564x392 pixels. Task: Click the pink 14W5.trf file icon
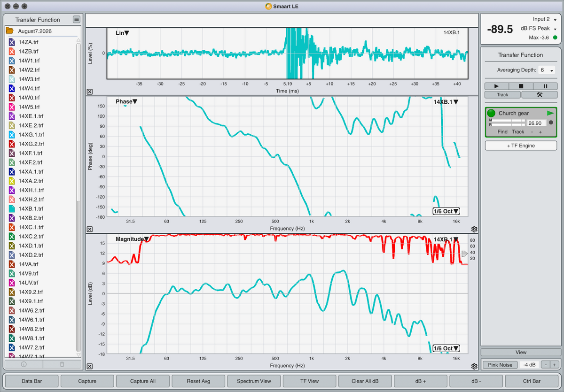(12, 107)
